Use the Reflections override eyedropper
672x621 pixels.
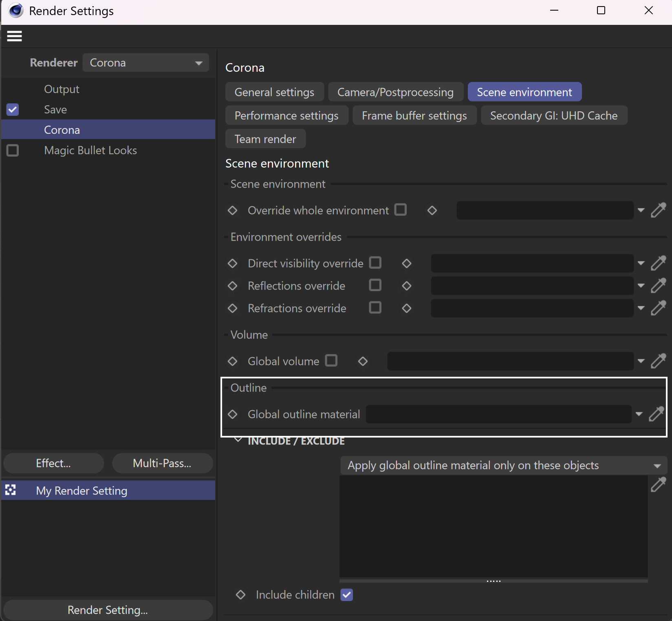pos(658,285)
